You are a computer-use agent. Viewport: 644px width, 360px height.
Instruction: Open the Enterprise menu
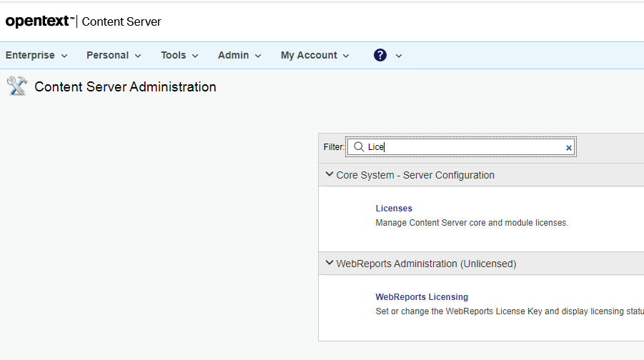pyautogui.click(x=36, y=55)
